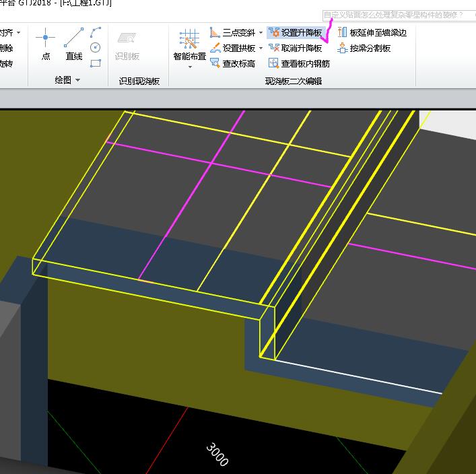Image resolution: width=476 pixels, height=474 pixels.
Task: Select the Point (点) drawing tool
Action: click(46, 44)
